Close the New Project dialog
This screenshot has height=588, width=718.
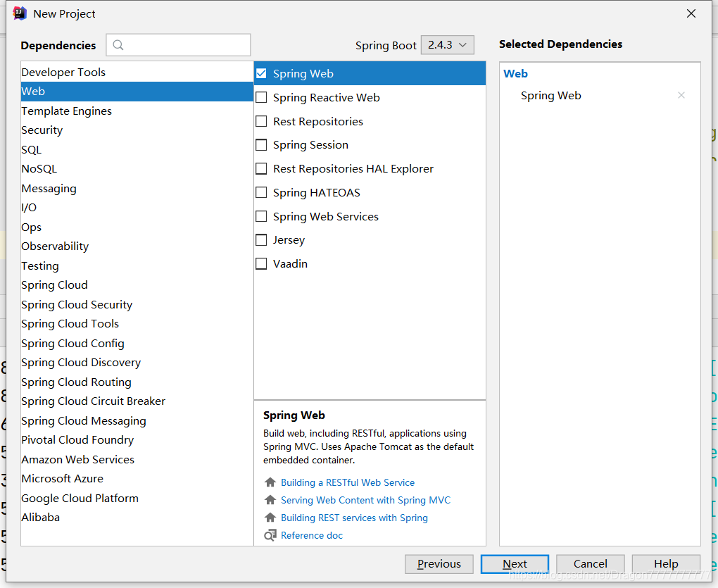[x=691, y=14]
